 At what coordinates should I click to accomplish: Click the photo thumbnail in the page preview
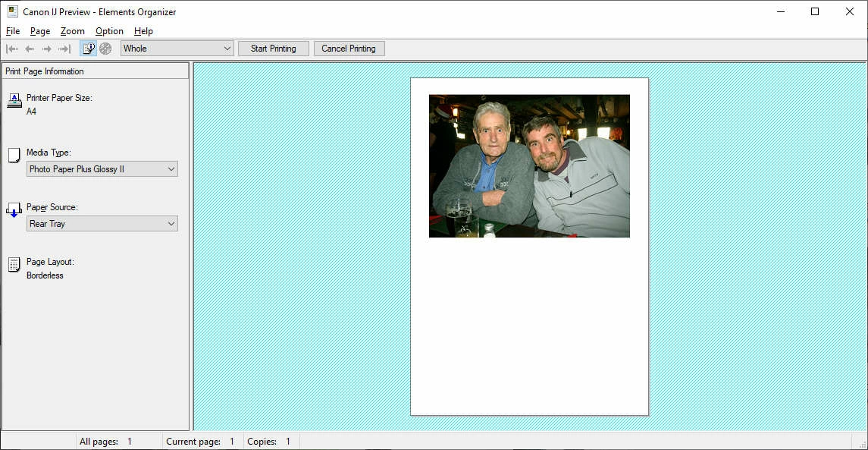pos(529,165)
